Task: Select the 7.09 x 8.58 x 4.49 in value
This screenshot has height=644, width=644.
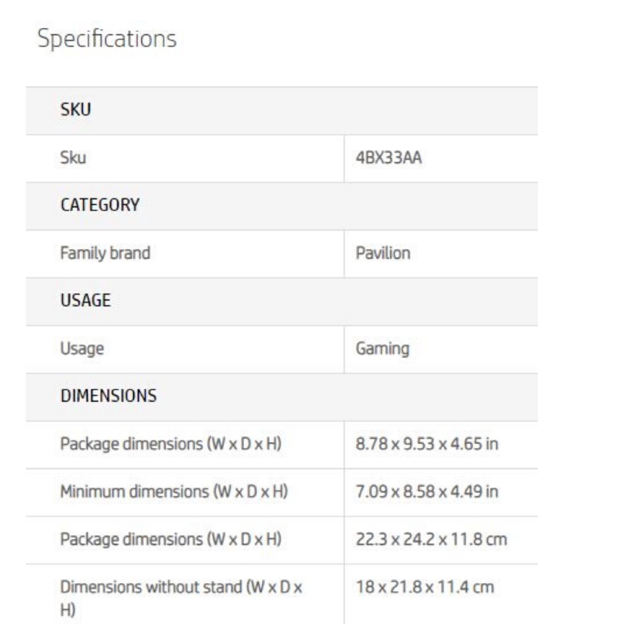Action: click(x=427, y=492)
